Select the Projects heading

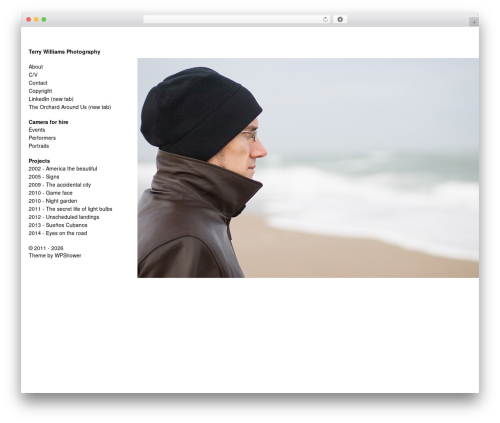pos(39,161)
